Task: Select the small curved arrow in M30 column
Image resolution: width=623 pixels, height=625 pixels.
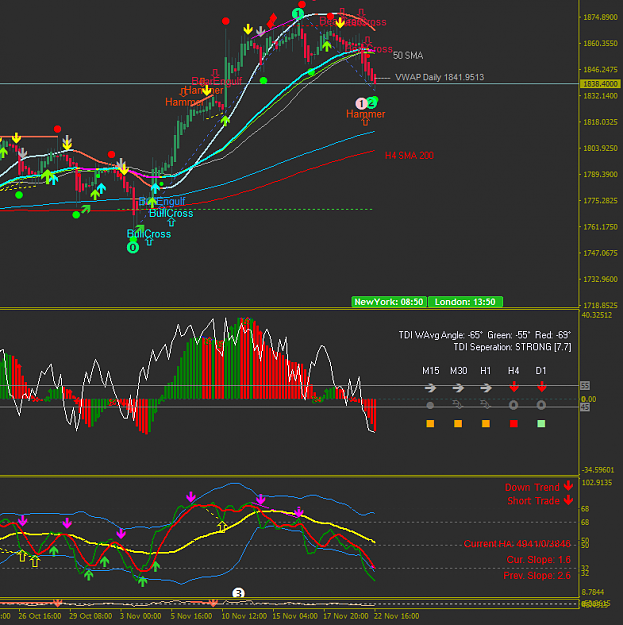Action: [x=458, y=405]
